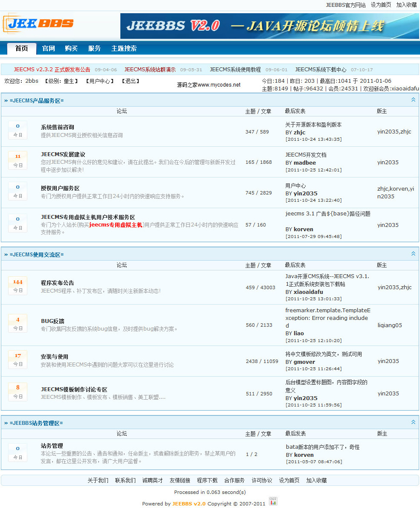420x508 pixels.
Task: Click the JEEBBS logo
Action: click(38, 23)
